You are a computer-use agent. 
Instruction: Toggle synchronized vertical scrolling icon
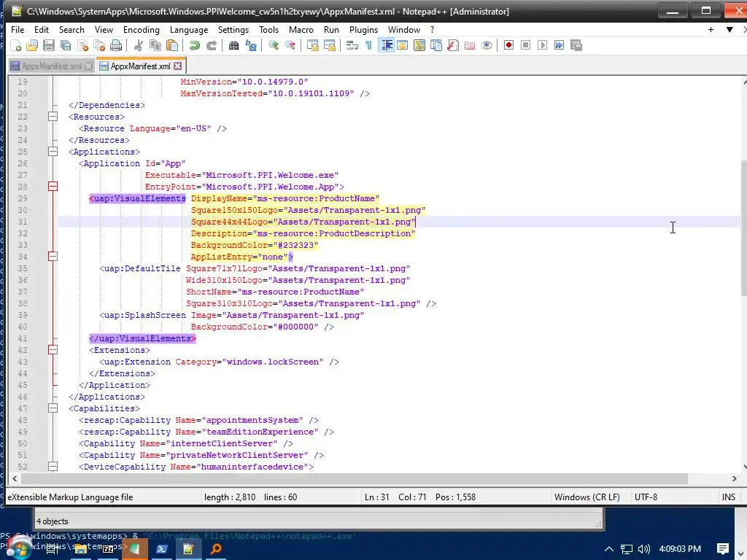point(312,45)
